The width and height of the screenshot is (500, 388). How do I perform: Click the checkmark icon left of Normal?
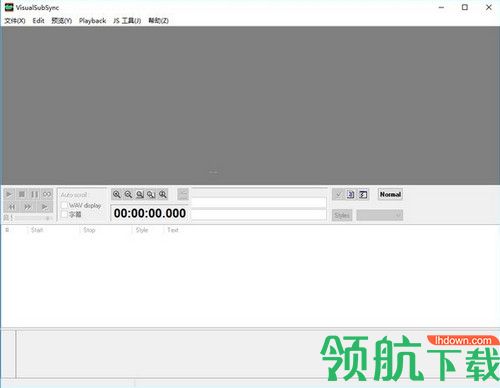338,194
